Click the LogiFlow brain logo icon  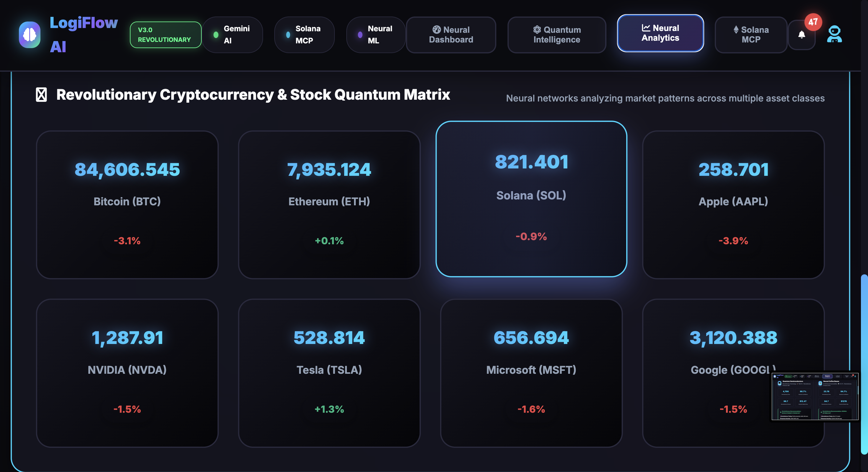[30, 35]
